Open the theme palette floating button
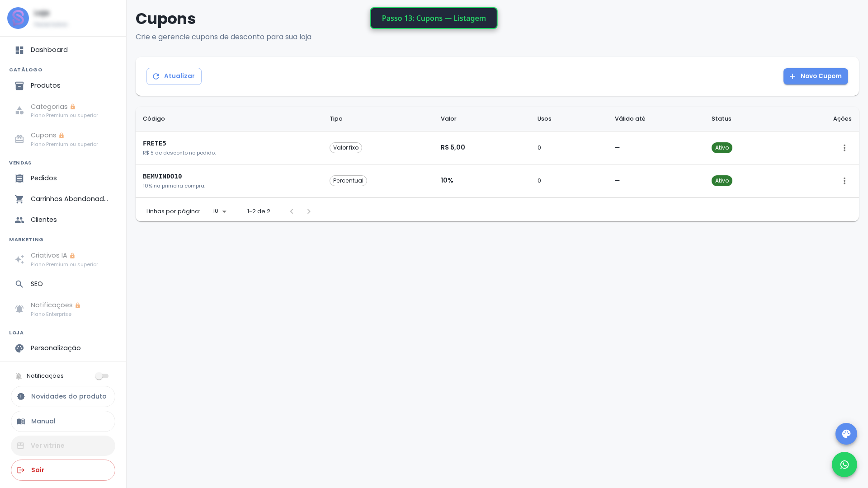Image resolution: width=868 pixels, height=488 pixels. pos(846,434)
